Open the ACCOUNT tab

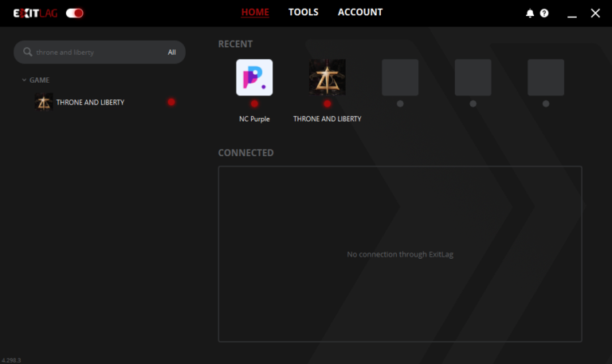pyautogui.click(x=360, y=12)
